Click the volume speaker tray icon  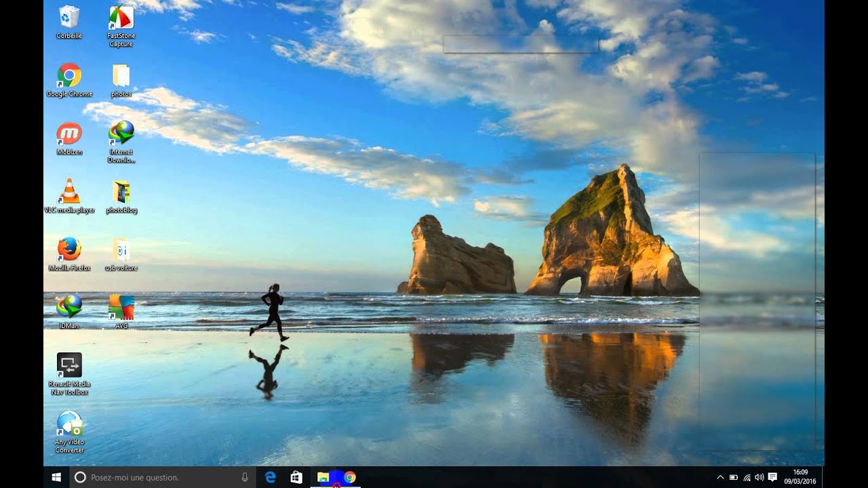pyautogui.click(x=759, y=477)
